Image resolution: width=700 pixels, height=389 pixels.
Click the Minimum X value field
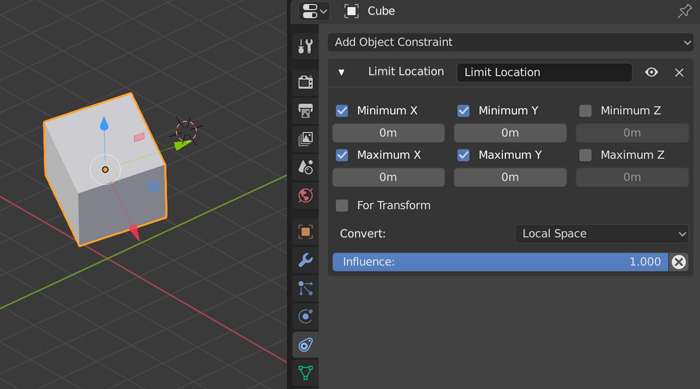click(388, 133)
